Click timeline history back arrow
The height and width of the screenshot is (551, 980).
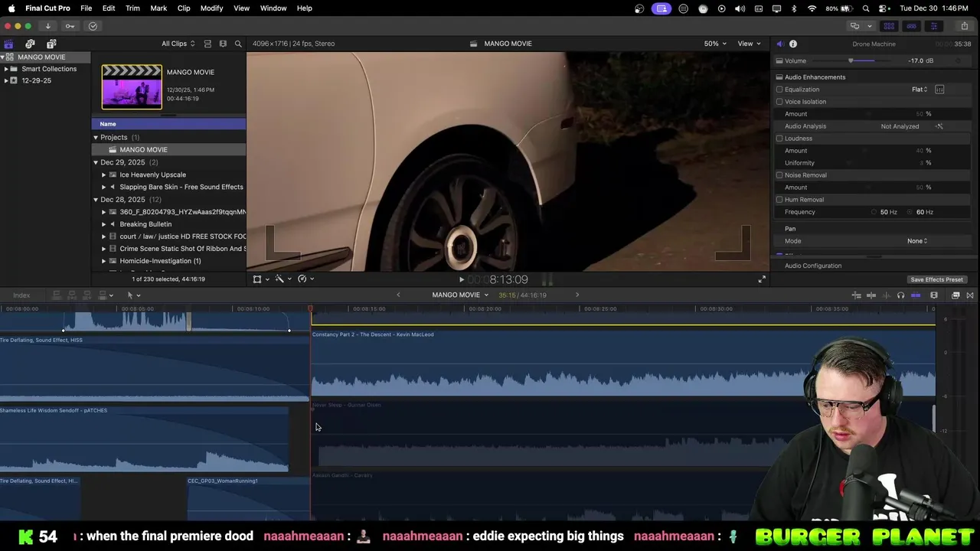(398, 295)
